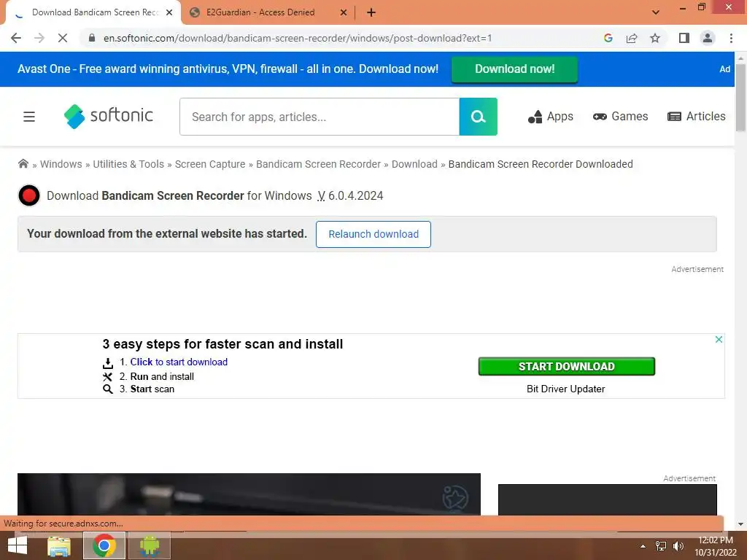Close the Bit Driver Updater ad
The image size is (747, 560).
pyautogui.click(x=719, y=340)
